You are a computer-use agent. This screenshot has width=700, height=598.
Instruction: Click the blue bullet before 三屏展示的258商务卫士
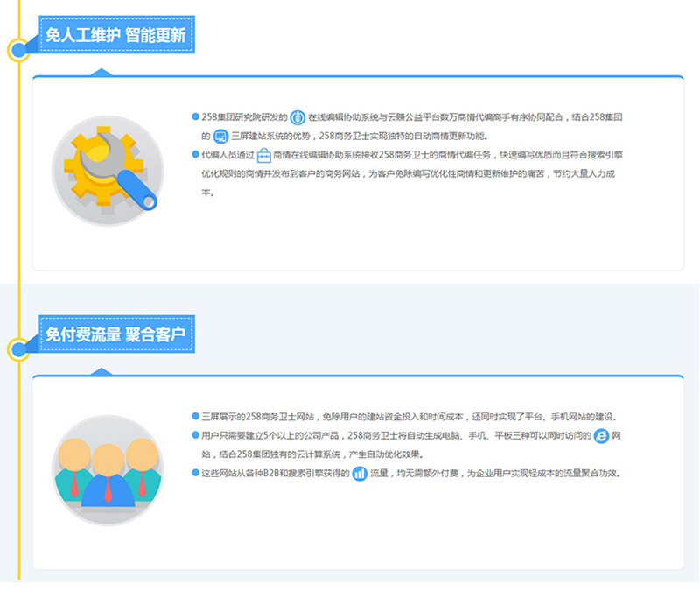[x=195, y=417]
